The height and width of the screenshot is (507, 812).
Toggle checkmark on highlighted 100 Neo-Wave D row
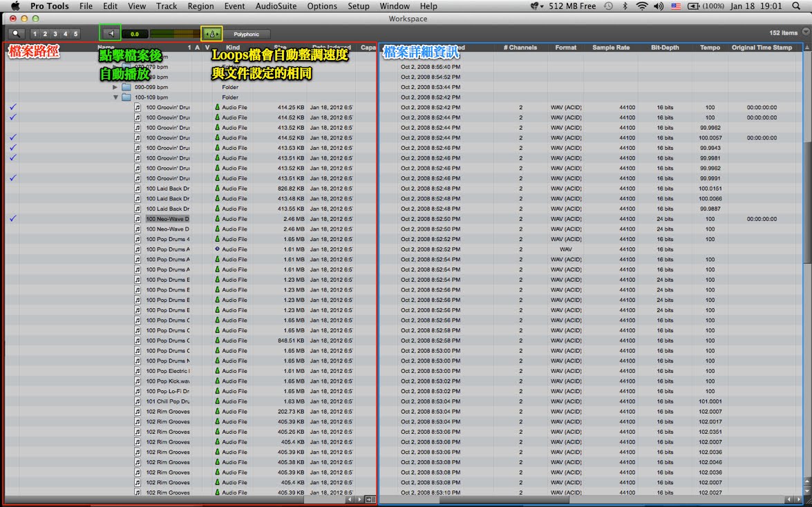click(x=13, y=218)
